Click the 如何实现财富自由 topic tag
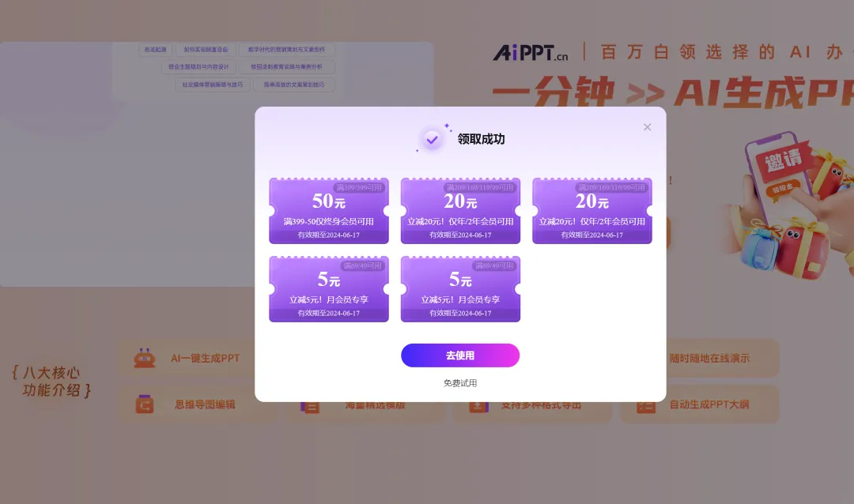The height and width of the screenshot is (504, 854). click(205, 50)
